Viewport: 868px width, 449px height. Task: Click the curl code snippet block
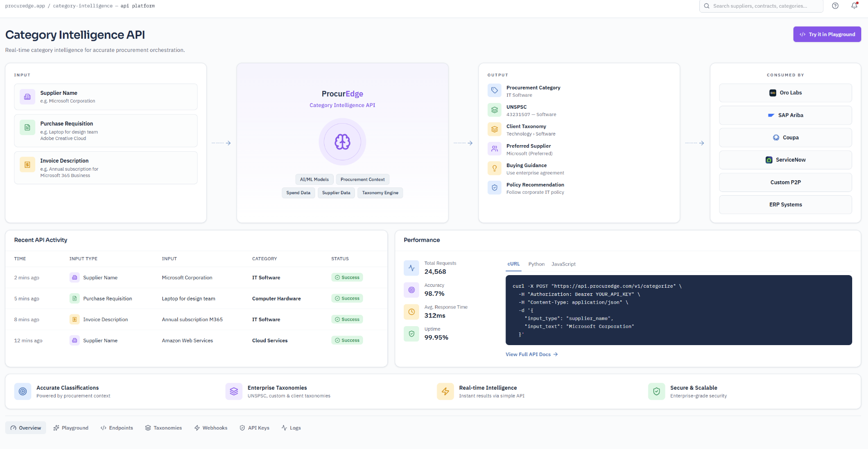coord(679,310)
